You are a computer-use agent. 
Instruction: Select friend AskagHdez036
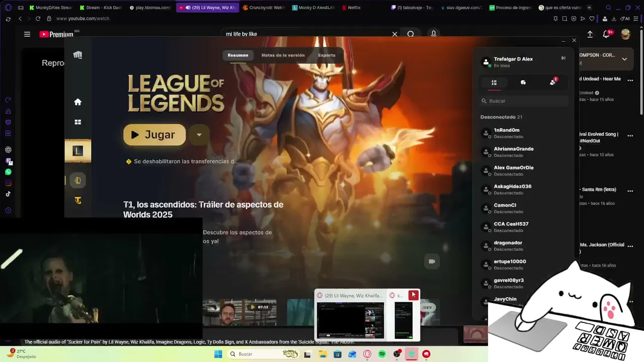(523, 190)
